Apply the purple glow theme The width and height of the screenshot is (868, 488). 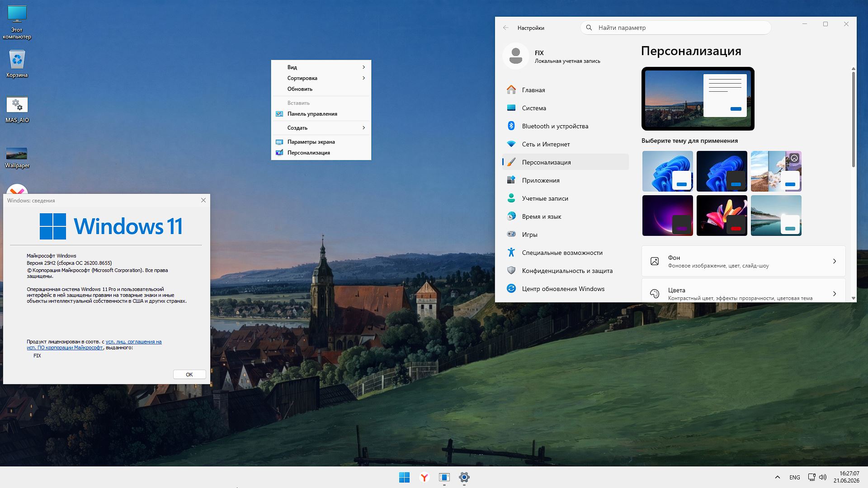click(x=668, y=216)
